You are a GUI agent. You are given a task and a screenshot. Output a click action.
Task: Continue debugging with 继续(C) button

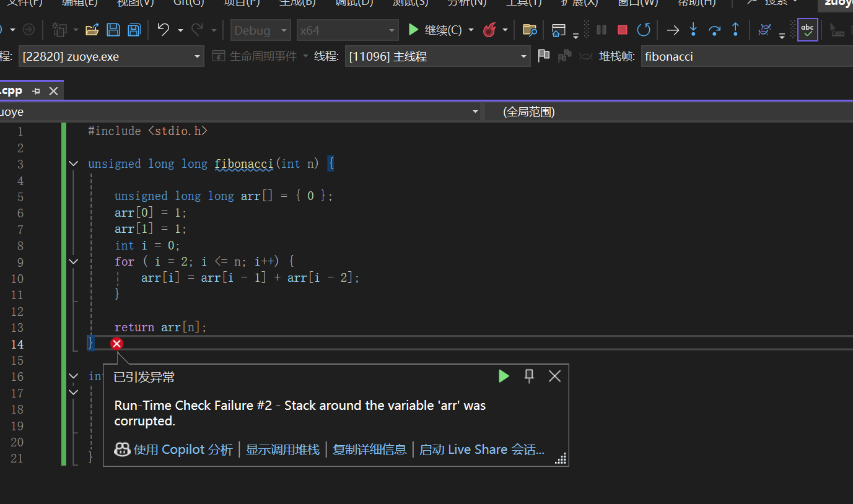tap(434, 30)
